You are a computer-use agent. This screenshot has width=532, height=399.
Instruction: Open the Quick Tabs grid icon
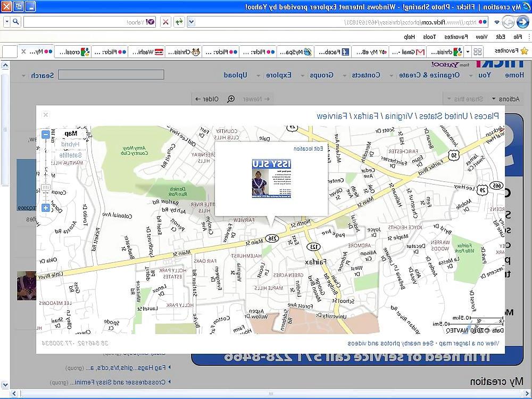(x=478, y=52)
